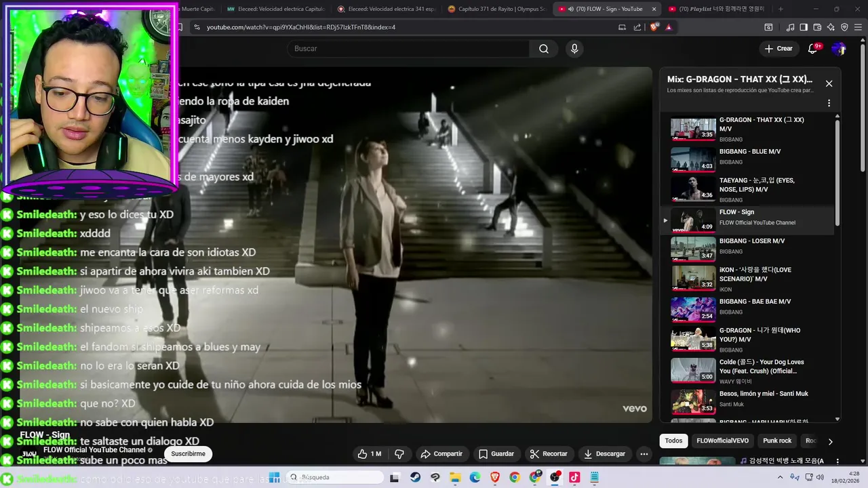
Task: Open the Leo AI sparkle icon
Action: pyautogui.click(x=831, y=27)
